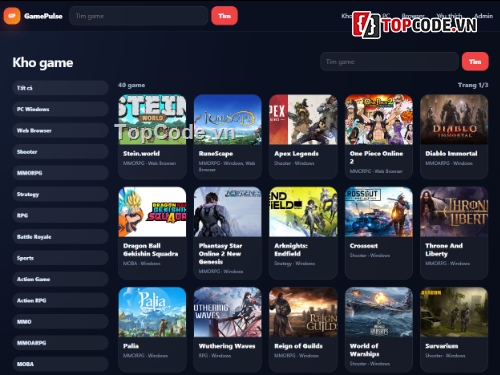Click 'MMORPG - Web Browser' under Stein.world
The image size is (500, 375).
pyautogui.click(x=150, y=163)
